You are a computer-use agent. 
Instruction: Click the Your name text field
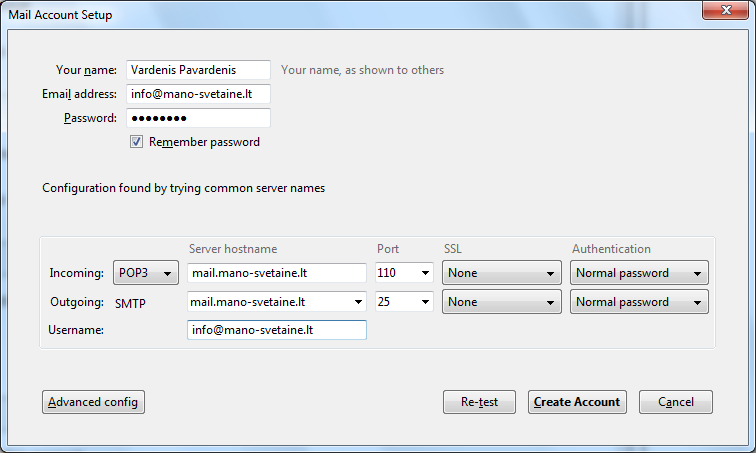(198, 70)
